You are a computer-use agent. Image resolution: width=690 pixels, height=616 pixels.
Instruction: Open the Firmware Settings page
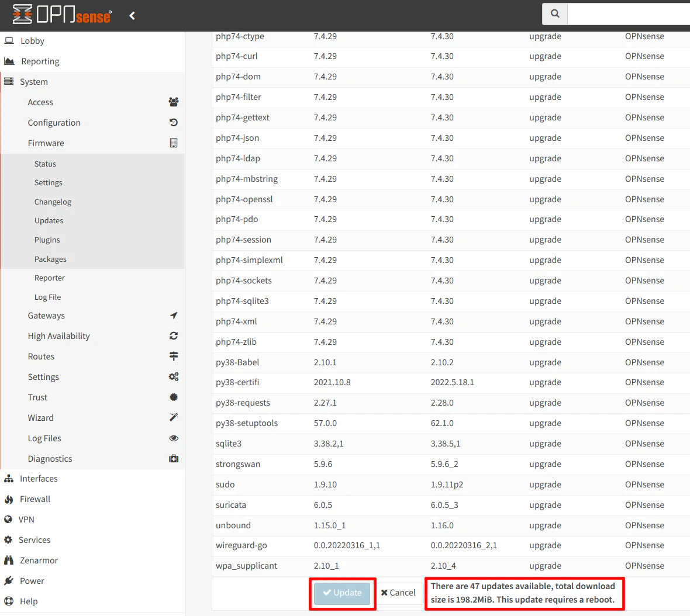point(48,182)
